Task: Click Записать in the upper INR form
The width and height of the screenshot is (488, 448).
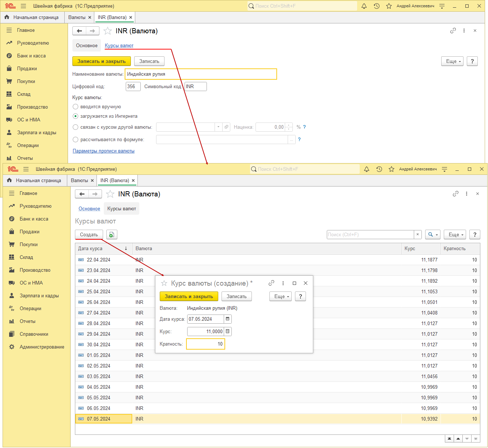Action: pos(149,61)
